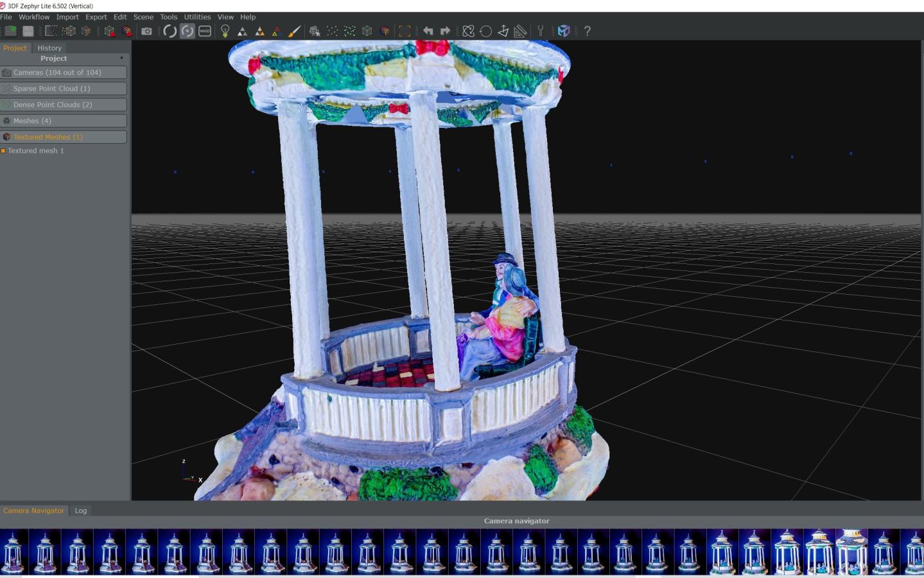This screenshot has height=578, width=924.
Task: Click the question mark help icon
Action: click(587, 31)
